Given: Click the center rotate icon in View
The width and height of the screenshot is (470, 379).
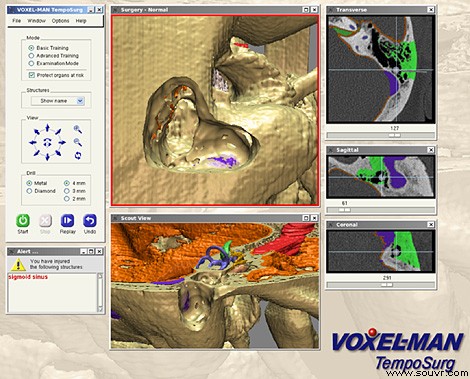Looking at the screenshot, I should click(x=47, y=143).
